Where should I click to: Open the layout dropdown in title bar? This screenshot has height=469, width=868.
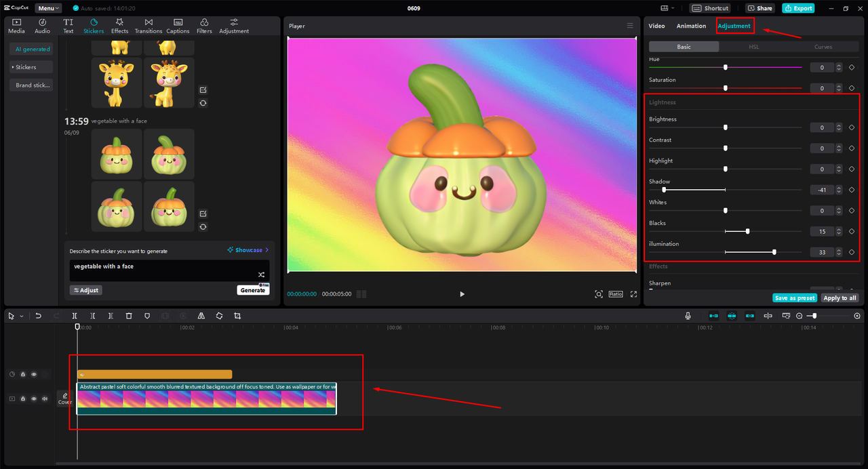tap(667, 8)
